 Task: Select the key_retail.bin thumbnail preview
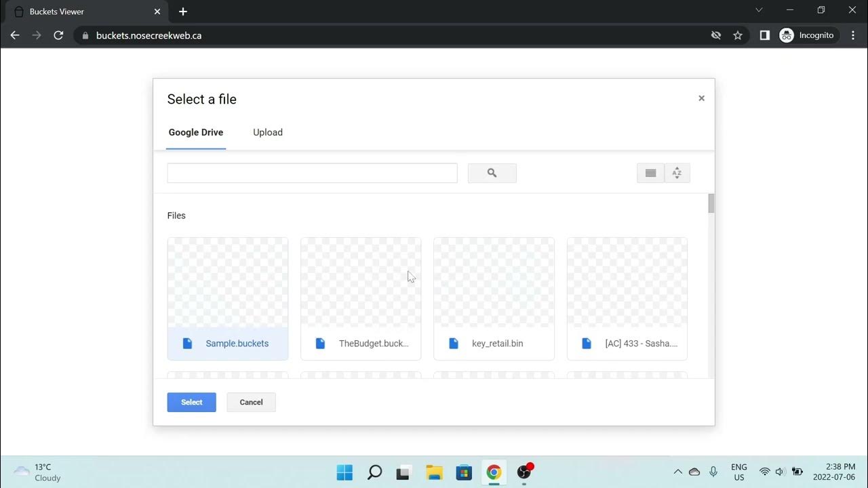point(494,283)
